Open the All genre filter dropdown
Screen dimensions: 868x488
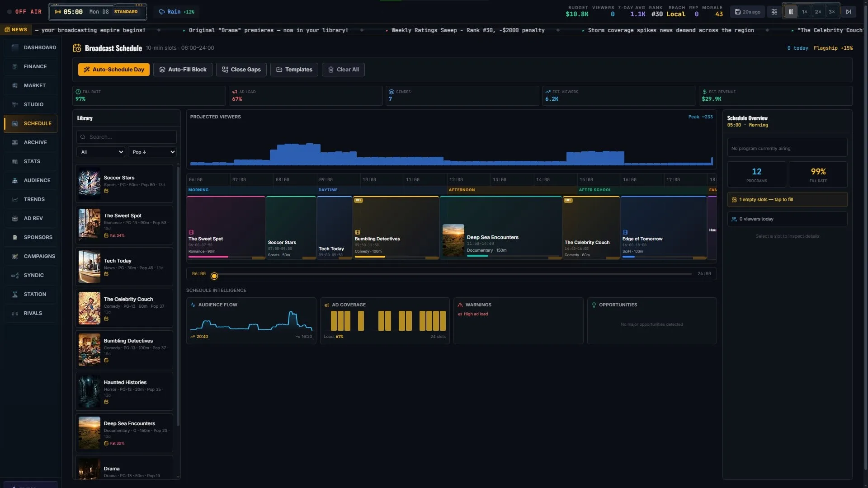tap(100, 152)
